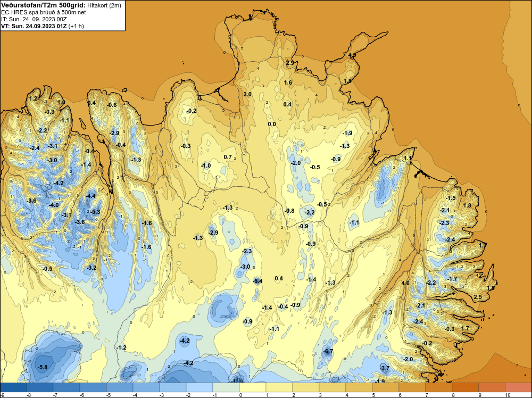
Task: Click the '0.0' temperature value
Action: point(272,124)
